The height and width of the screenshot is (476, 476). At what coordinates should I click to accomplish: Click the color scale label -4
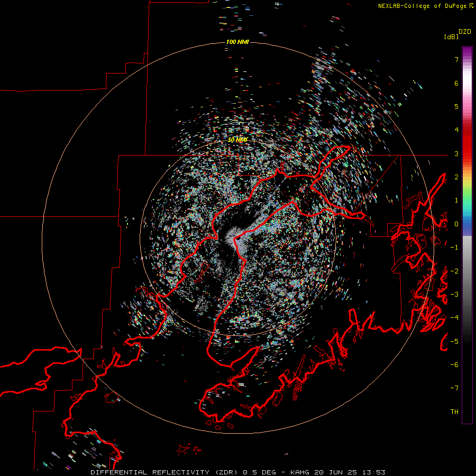click(x=454, y=318)
